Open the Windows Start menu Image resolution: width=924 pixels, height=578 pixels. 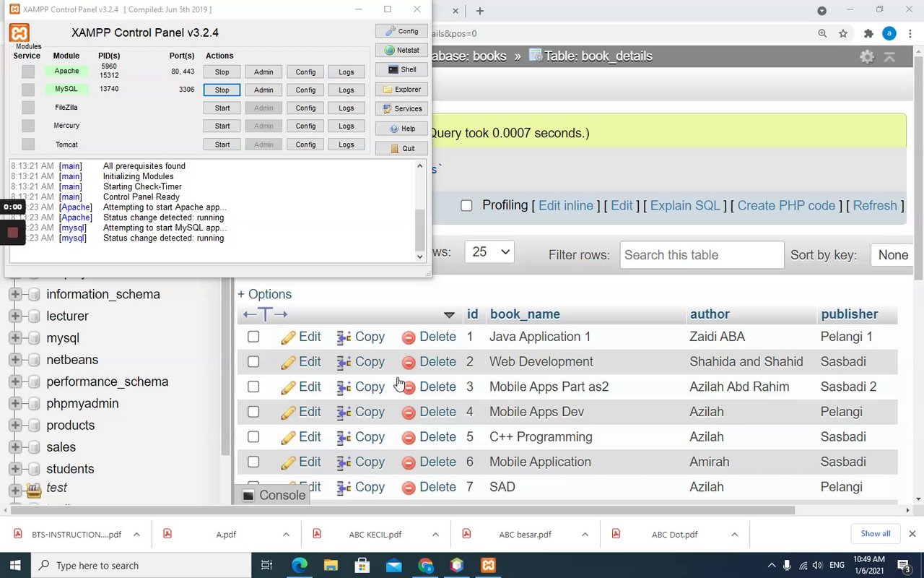coord(14,565)
